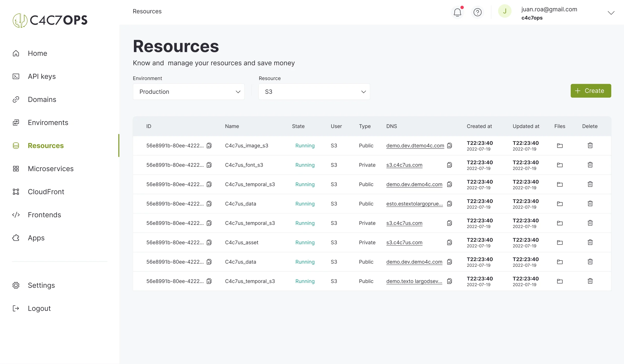Select the C4c7us_image_s3 name cell
The width and height of the screenshot is (624, 364).
246,146
